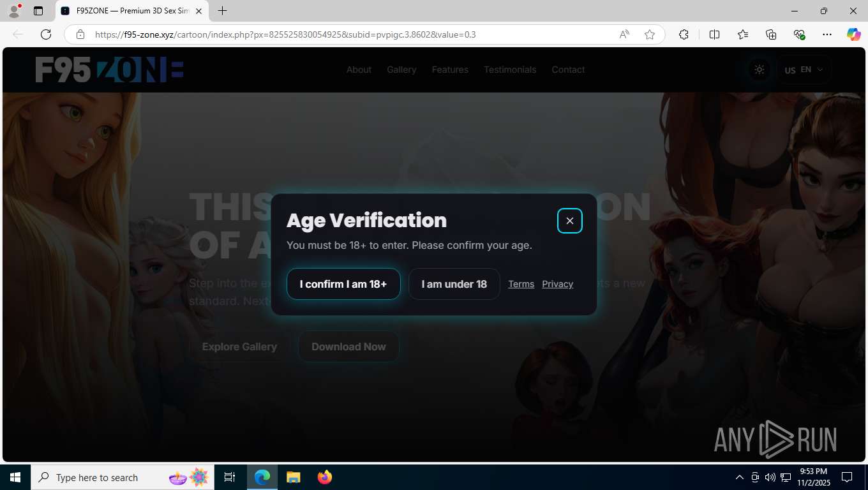Choose the 'I am under 18' button
The height and width of the screenshot is (490, 868).
tap(454, 284)
